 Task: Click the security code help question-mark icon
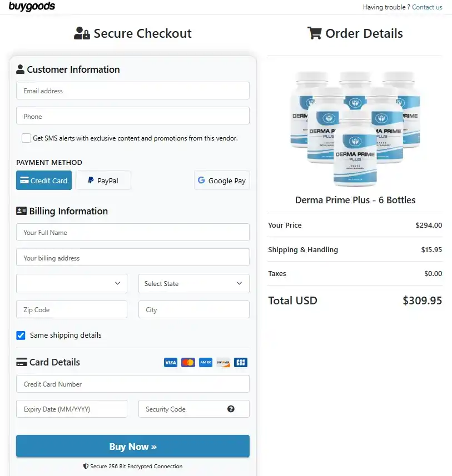[x=231, y=409]
